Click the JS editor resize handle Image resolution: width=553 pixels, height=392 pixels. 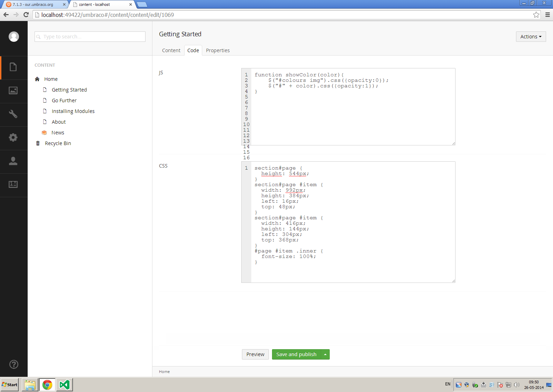pyautogui.click(x=453, y=143)
